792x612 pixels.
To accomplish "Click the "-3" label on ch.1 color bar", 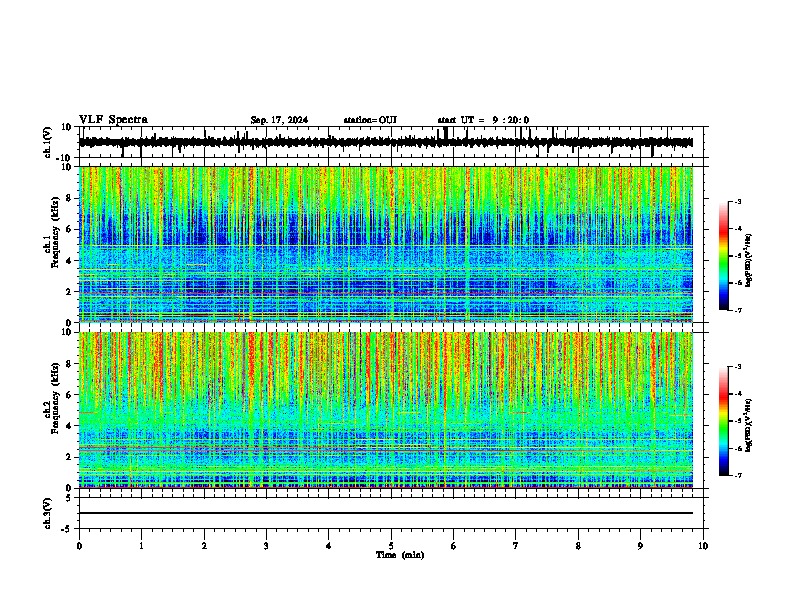I will click(738, 202).
